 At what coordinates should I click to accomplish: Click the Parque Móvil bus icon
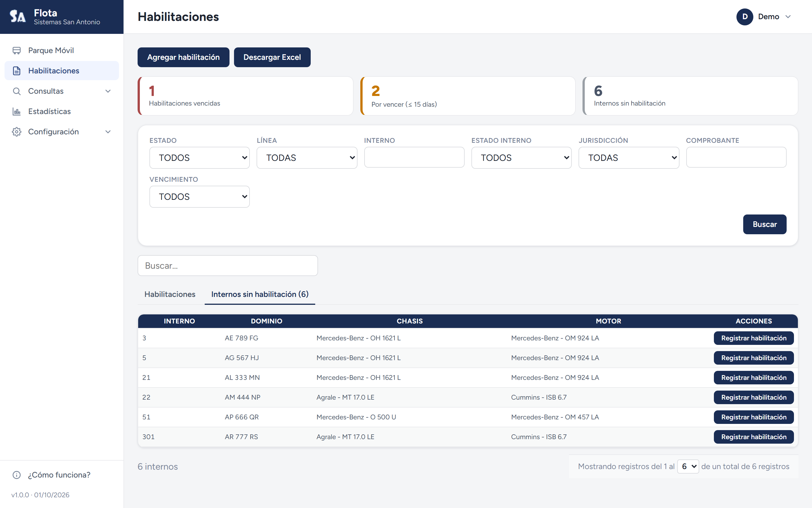[16, 51]
